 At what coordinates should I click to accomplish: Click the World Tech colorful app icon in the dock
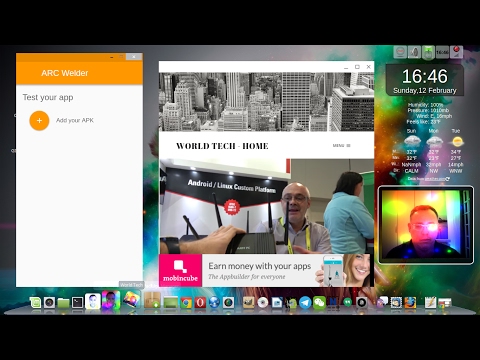click(131, 299)
